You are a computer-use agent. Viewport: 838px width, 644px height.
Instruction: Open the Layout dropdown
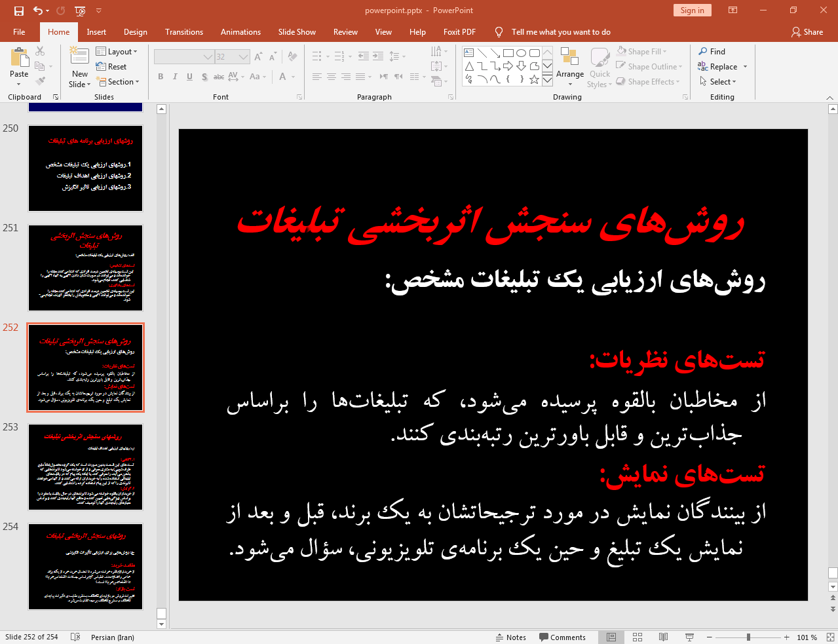pyautogui.click(x=117, y=52)
